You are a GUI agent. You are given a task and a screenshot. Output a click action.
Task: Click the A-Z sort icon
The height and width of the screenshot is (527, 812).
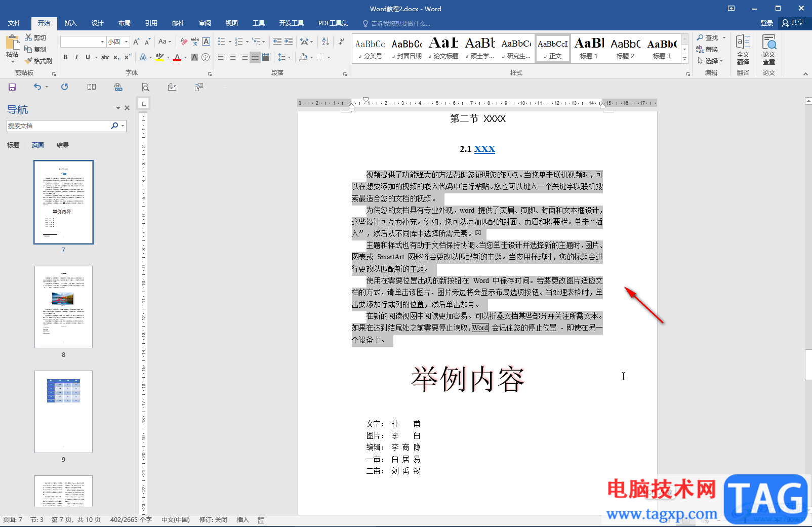[326, 42]
